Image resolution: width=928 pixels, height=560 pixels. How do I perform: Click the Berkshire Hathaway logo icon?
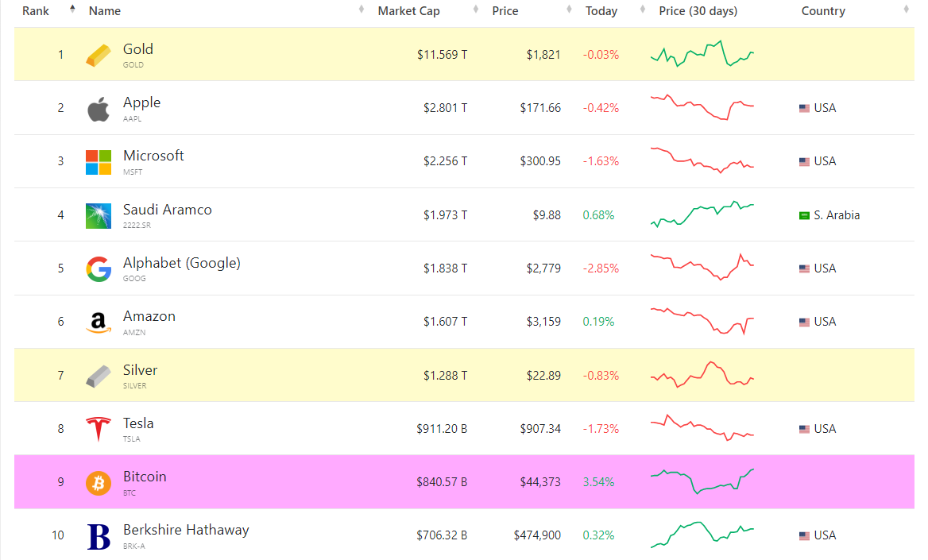click(99, 536)
